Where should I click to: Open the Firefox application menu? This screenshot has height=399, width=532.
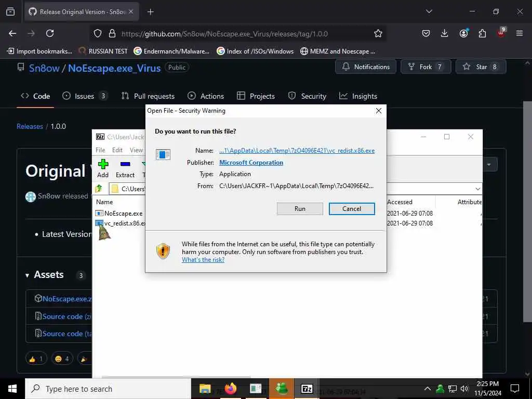tap(520, 34)
